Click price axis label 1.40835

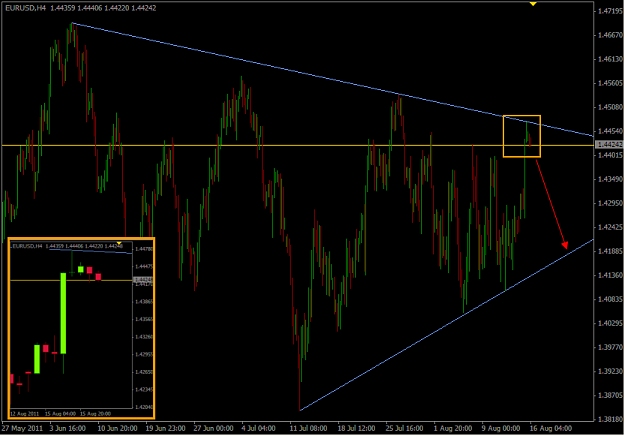pos(610,299)
